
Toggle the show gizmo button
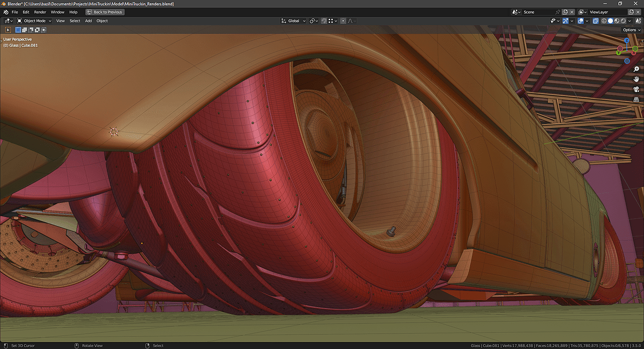(x=565, y=21)
